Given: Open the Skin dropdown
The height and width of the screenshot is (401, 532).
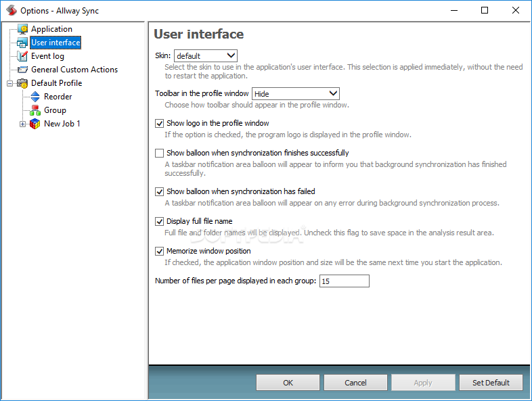Looking at the screenshot, I should (x=206, y=56).
